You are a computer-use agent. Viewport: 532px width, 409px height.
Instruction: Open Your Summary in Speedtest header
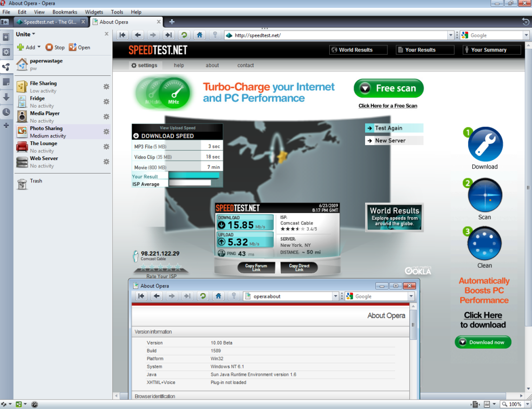coord(492,50)
